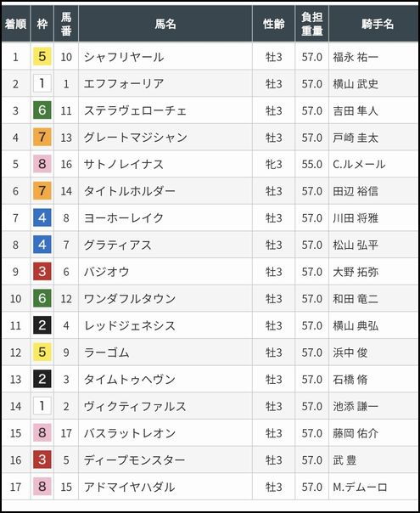This screenshot has height=513, width=420.
Task: Click the black frame 2 badge for レッドジェネシス
Action: click(x=42, y=325)
